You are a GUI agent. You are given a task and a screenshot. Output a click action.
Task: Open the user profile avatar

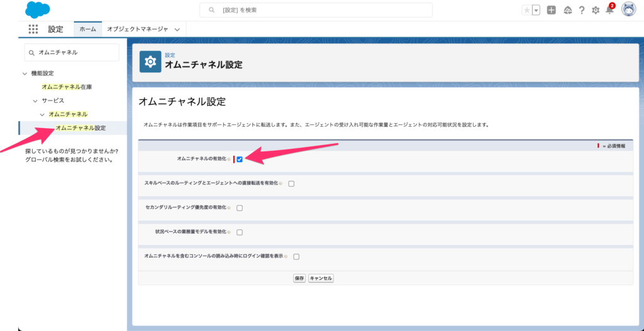pyautogui.click(x=628, y=10)
